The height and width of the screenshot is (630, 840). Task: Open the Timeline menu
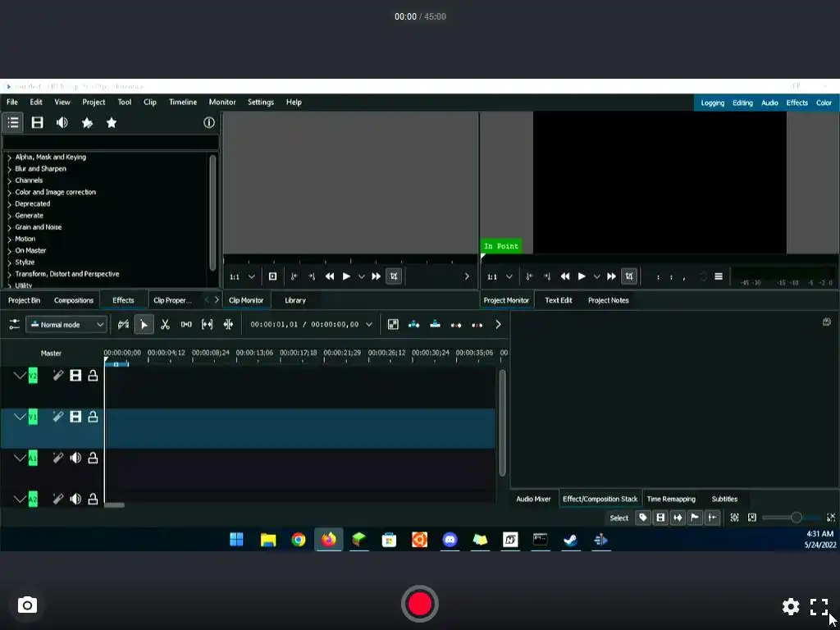[183, 102]
